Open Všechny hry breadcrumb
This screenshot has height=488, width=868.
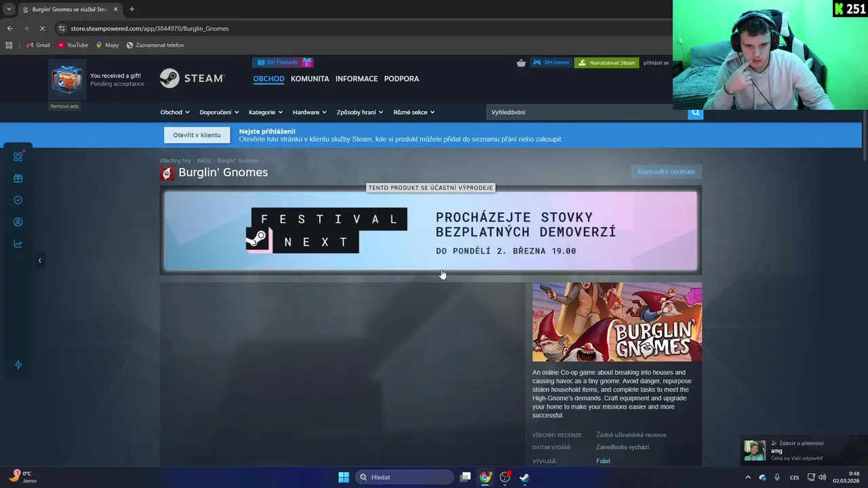click(x=175, y=161)
